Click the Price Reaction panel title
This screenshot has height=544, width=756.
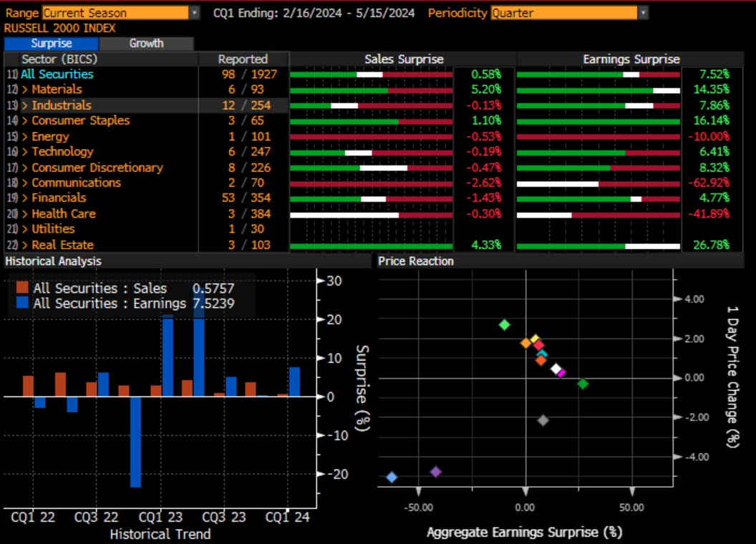[416, 261]
